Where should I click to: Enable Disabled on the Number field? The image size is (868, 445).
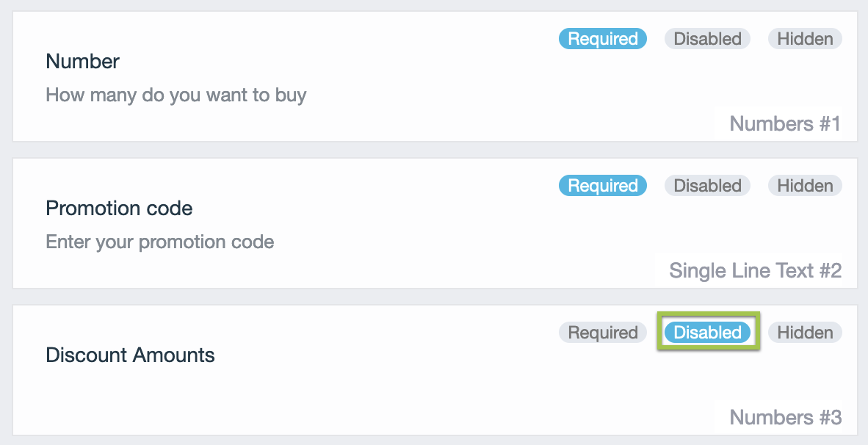(x=707, y=39)
